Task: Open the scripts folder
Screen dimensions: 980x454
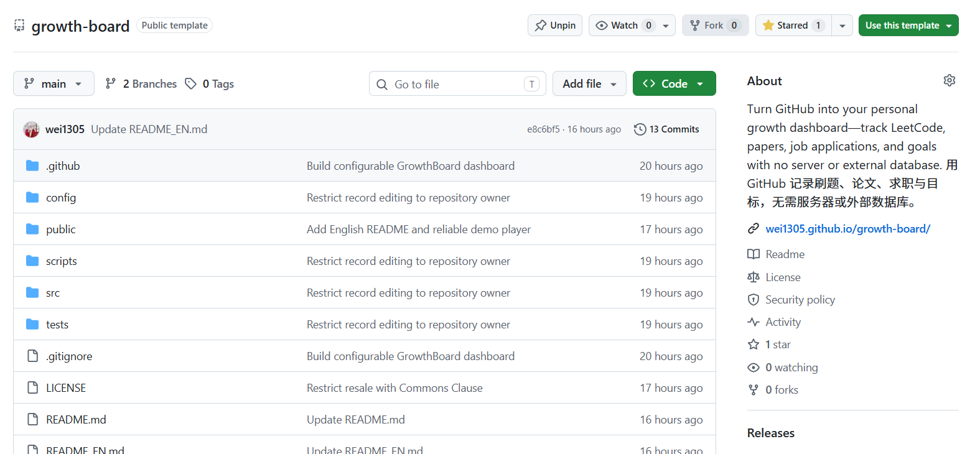Action: [x=62, y=261]
